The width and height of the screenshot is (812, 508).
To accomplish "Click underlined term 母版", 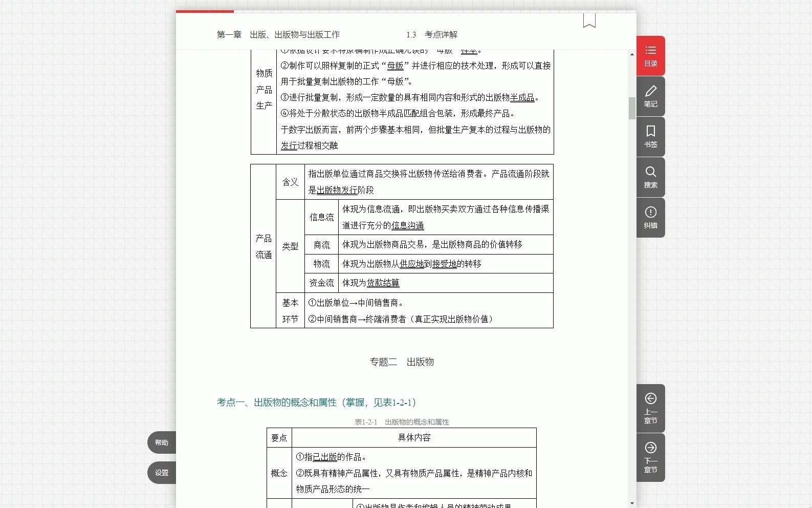I will (396, 66).
